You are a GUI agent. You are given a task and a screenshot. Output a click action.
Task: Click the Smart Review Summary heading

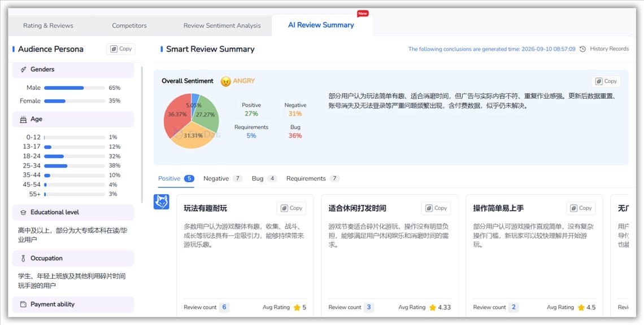210,49
